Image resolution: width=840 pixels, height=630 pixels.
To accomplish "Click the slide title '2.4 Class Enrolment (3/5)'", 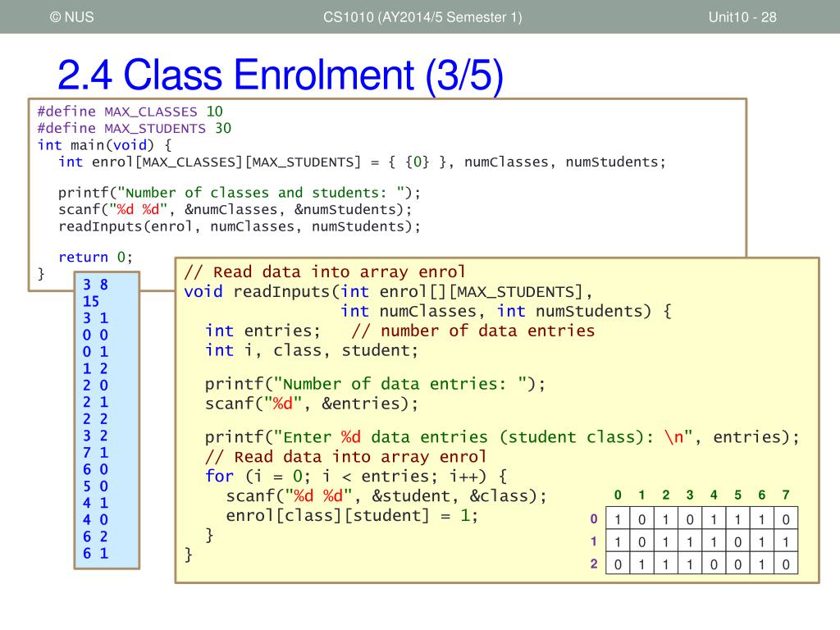I will (281, 75).
